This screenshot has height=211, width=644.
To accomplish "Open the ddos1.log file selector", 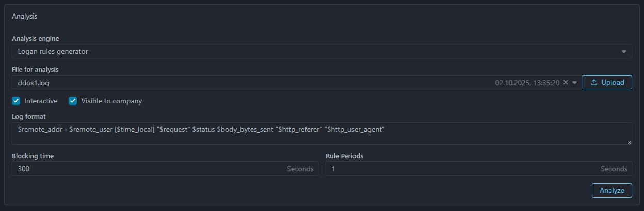I will [x=248, y=82].
